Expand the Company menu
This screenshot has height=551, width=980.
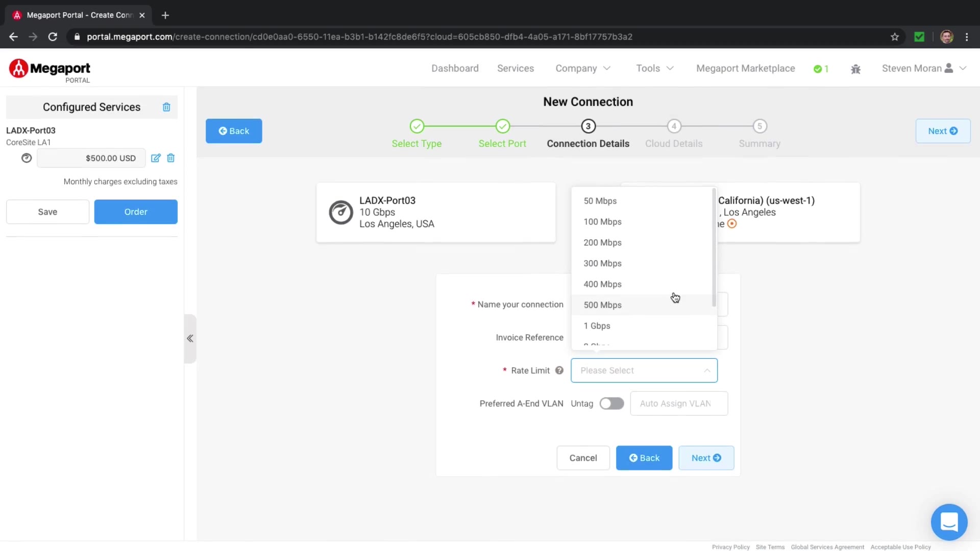pos(583,68)
